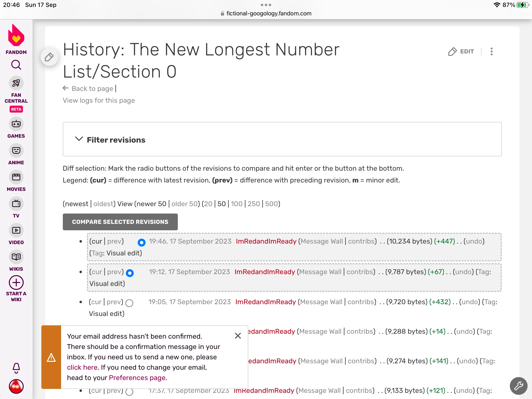
Task: Open Fan Central from the sidebar
Action: point(16,83)
